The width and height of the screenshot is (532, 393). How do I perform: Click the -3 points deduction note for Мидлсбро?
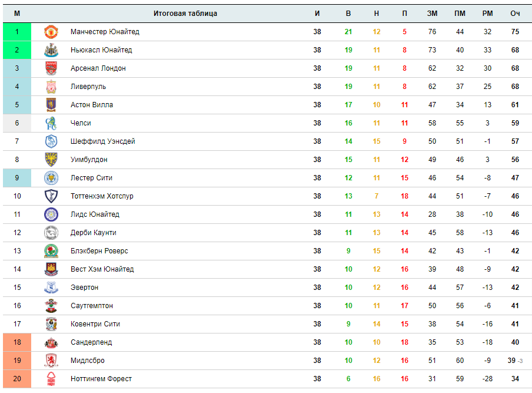coord(520,361)
